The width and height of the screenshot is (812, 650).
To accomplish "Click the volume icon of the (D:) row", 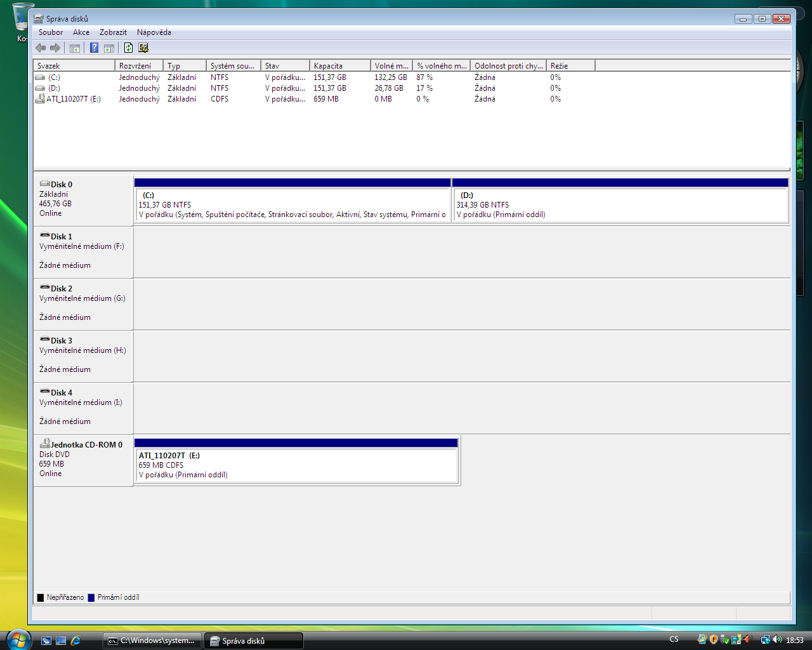I will [x=40, y=88].
